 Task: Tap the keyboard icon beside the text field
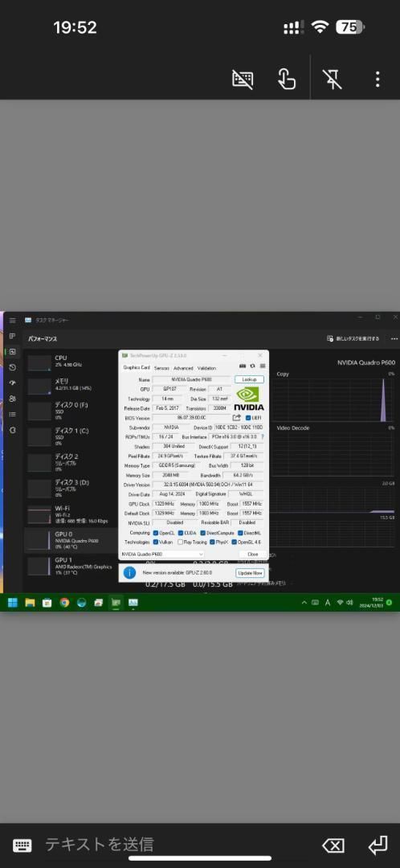(22, 845)
